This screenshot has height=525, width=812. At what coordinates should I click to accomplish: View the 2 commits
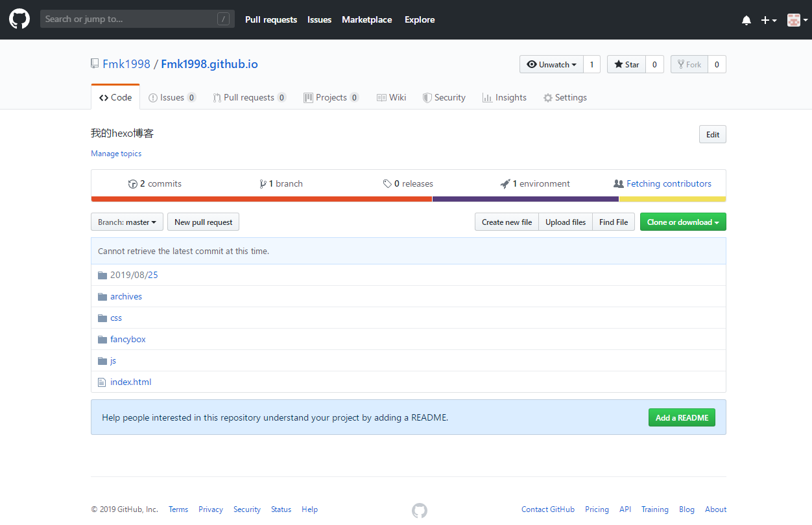coord(155,183)
